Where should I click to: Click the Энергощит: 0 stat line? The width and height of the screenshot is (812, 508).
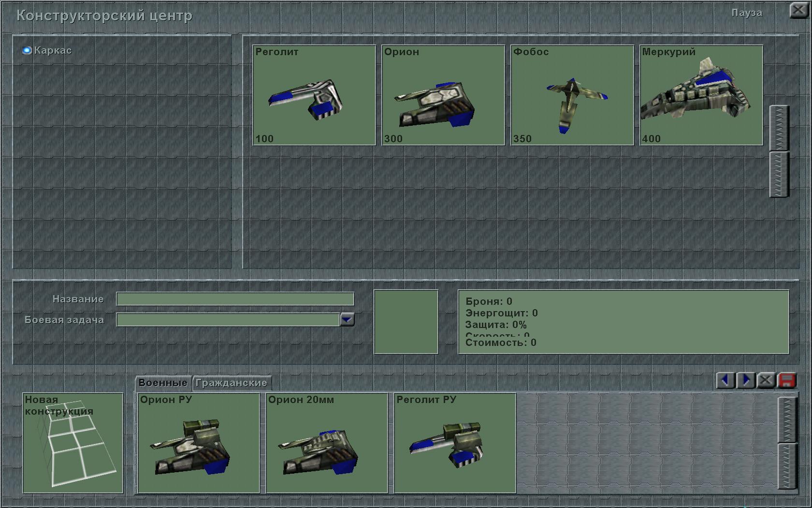[x=502, y=313]
